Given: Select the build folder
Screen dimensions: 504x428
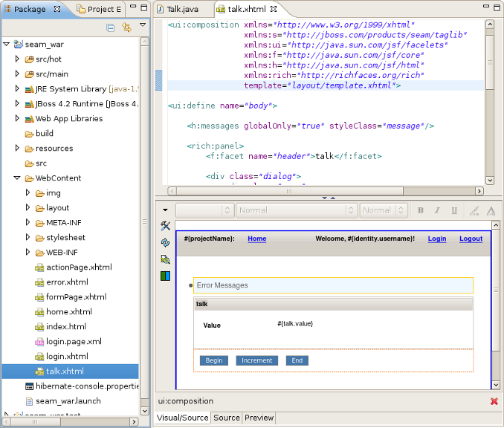Looking at the screenshot, I should pyautogui.click(x=39, y=133).
